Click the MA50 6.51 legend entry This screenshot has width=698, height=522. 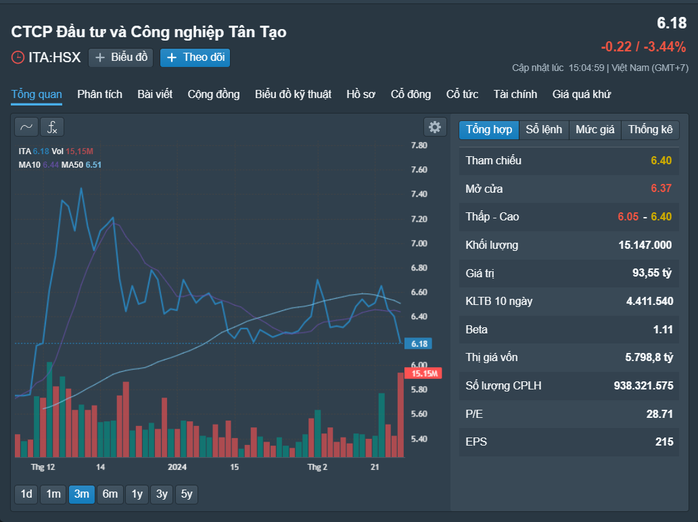coord(81,165)
